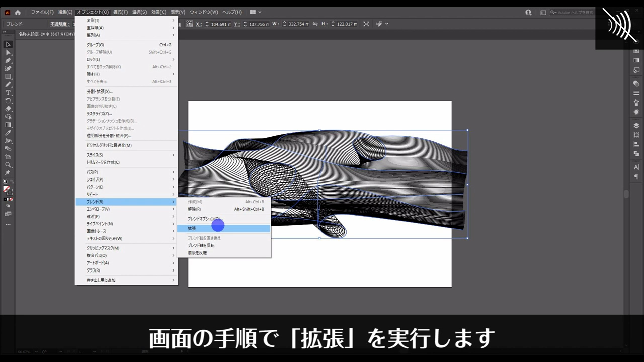
Task: Open the 変形 submenu arrow
Action: (173, 20)
